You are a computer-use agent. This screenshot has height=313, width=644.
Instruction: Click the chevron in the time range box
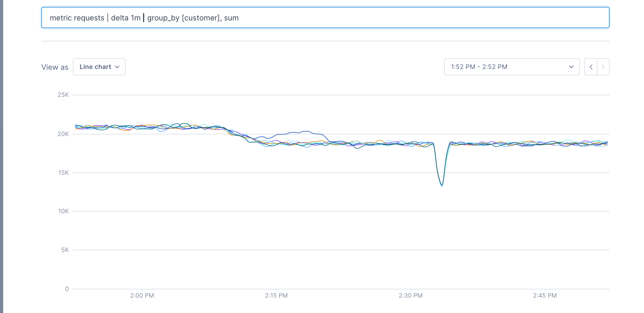tap(571, 67)
